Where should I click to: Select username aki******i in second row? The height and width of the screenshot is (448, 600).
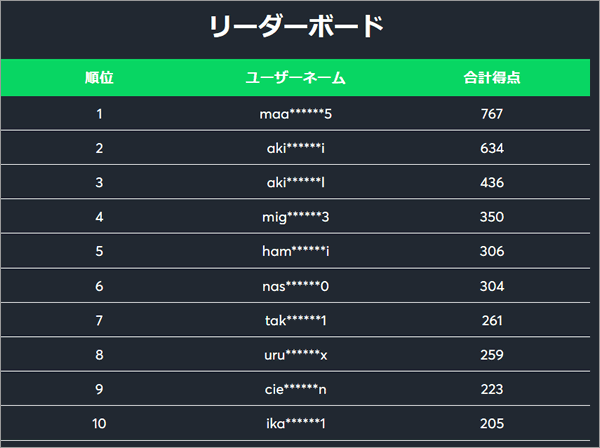[x=295, y=148]
